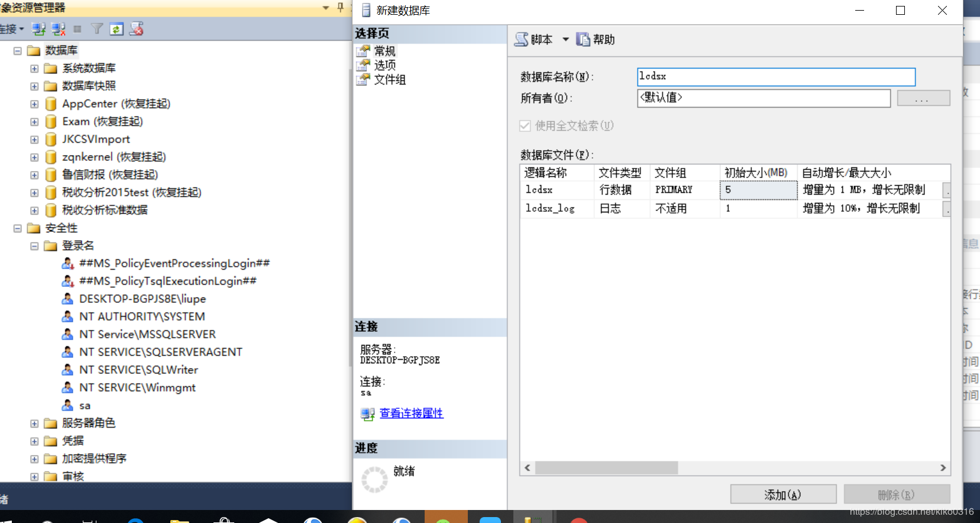Expand the 数据库快照 node
Screen dimensions: 980x523
pyautogui.click(x=34, y=86)
